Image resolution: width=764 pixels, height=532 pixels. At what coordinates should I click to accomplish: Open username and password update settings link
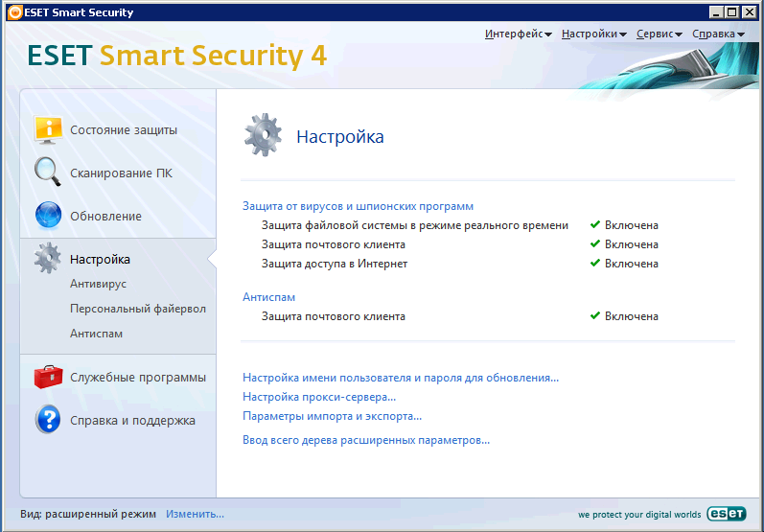(401, 378)
